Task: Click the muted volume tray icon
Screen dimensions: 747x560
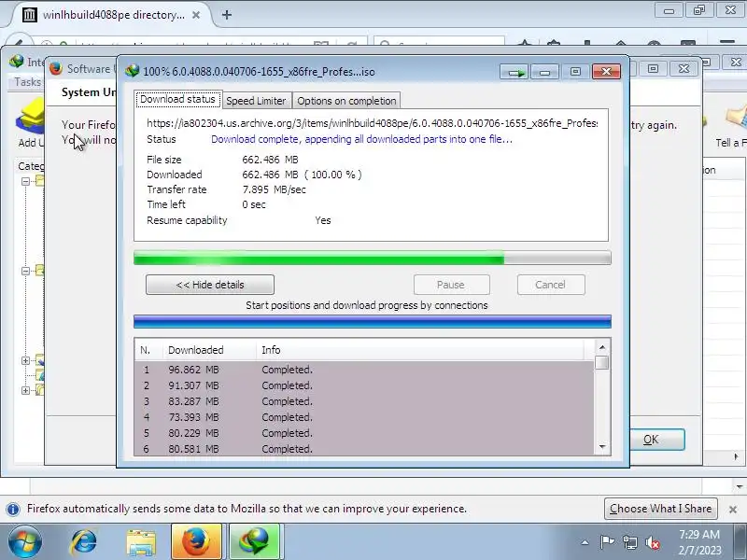Action: coord(652,542)
